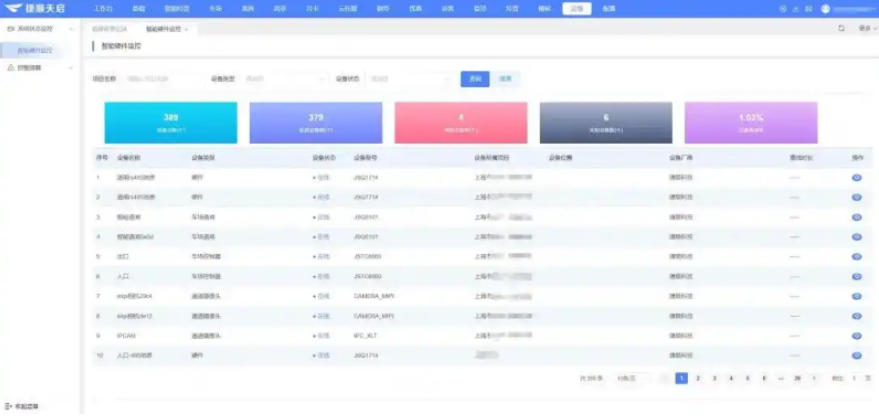Viewport: 879px width, 416px height.
Task: Click the pink card showing 4
Action: [460, 122]
